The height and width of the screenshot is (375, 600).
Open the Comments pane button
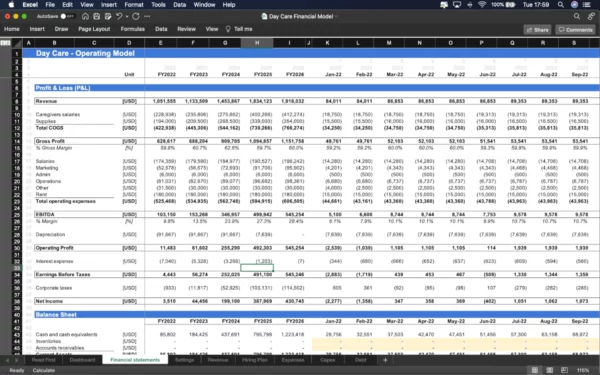576,29
